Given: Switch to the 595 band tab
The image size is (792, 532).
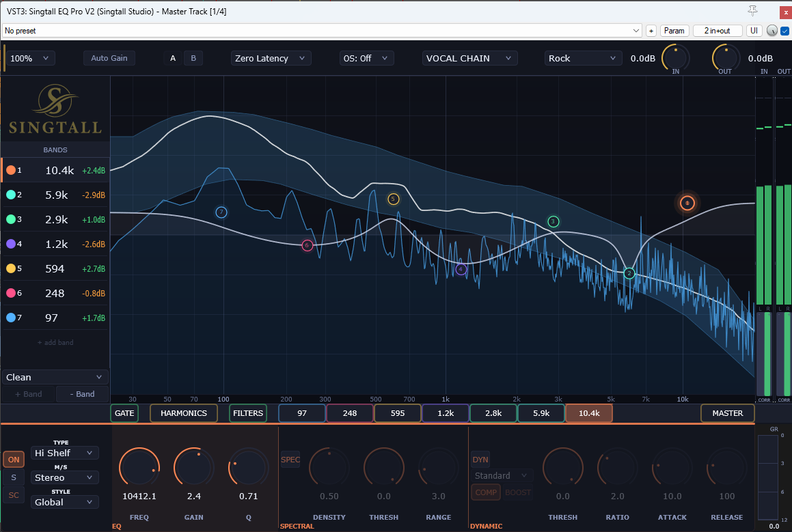Looking at the screenshot, I should pos(398,413).
